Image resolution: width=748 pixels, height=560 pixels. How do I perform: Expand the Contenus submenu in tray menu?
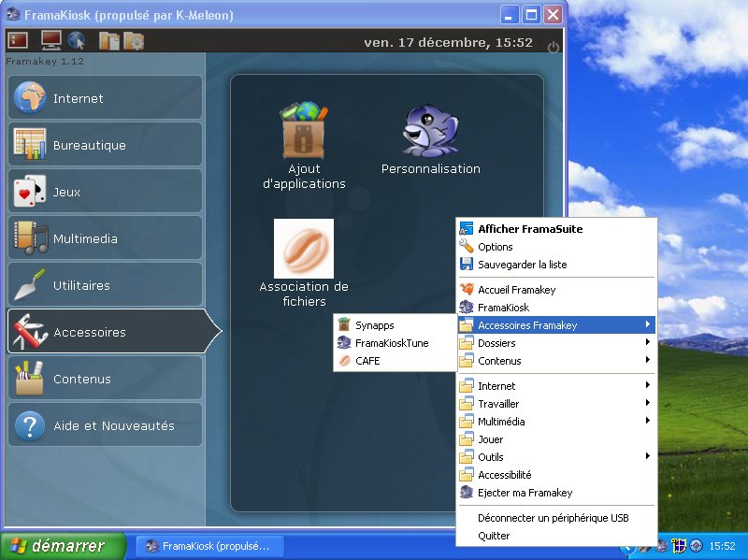coord(556,361)
